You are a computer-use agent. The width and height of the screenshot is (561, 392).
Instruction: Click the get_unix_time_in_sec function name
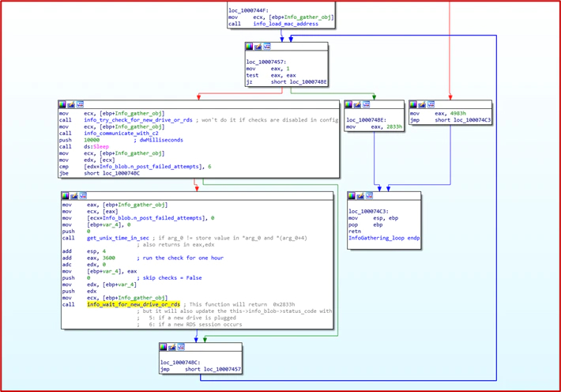point(118,238)
